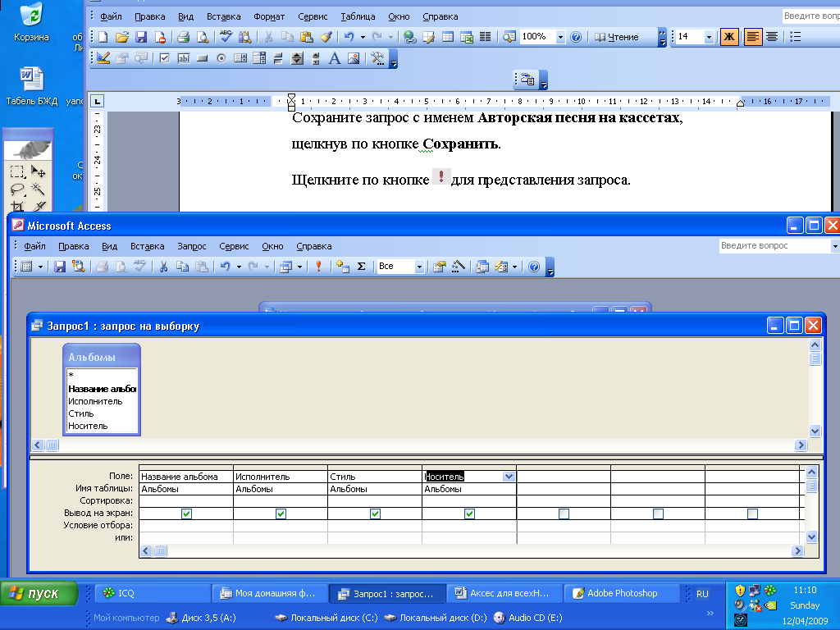Viewport: 840px width, 630px height.
Task: Click Word ruler right indent marker
Action: (x=740, y=103)
